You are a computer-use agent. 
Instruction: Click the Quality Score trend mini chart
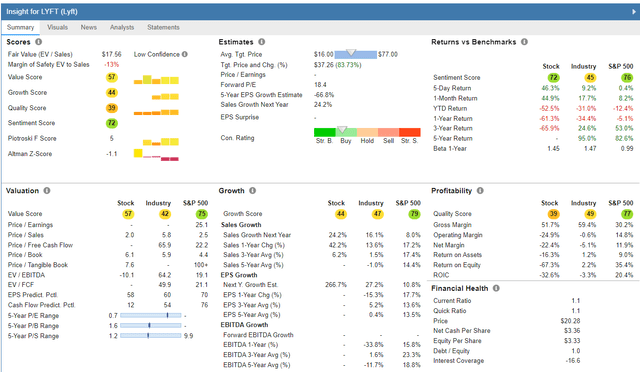156,112
